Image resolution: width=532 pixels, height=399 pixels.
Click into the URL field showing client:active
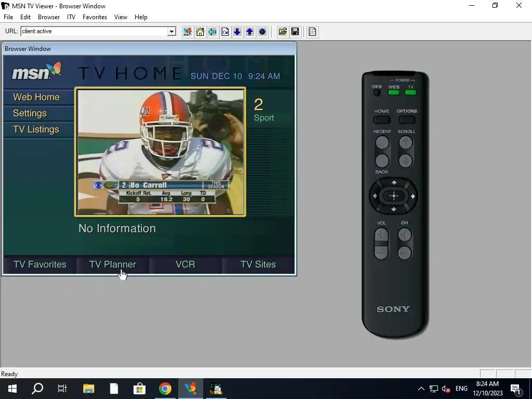tap(95, 32)
